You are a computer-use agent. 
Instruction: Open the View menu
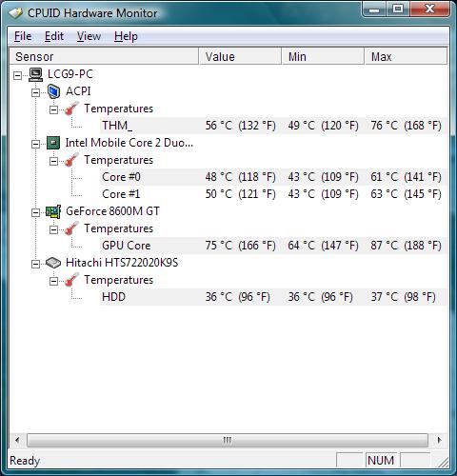coord(89,36)
